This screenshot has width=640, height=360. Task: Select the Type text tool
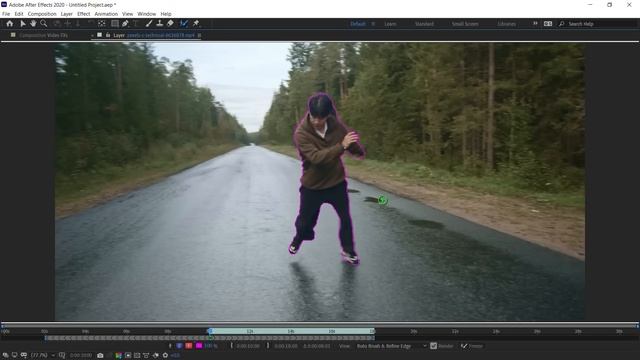click(136, 24)
